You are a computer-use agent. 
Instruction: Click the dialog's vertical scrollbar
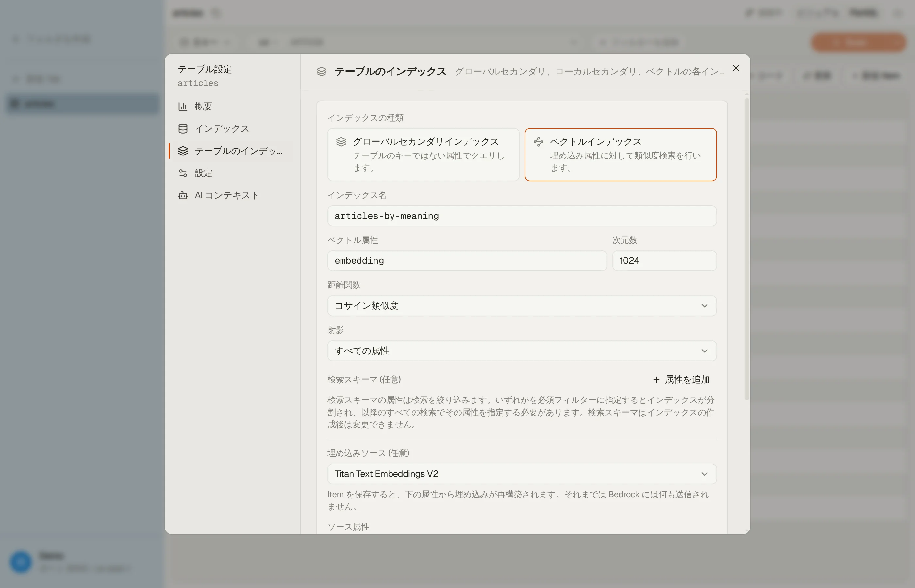(747, 248)
